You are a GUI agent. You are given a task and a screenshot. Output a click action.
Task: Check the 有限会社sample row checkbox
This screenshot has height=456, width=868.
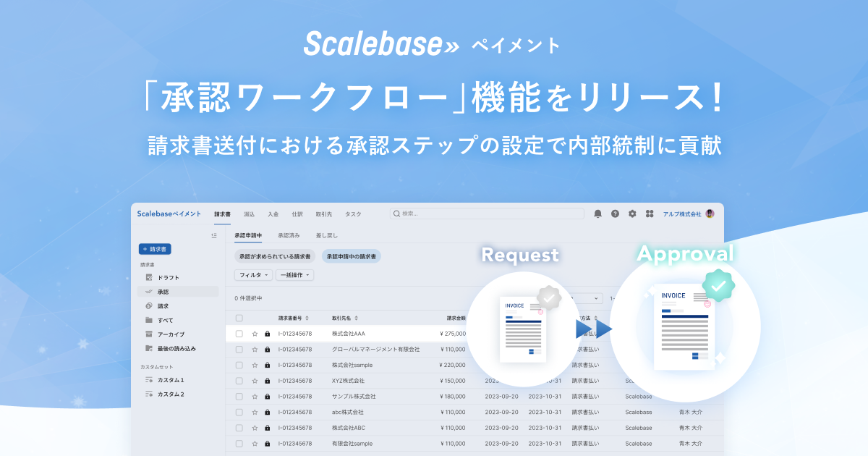[239, 444]
